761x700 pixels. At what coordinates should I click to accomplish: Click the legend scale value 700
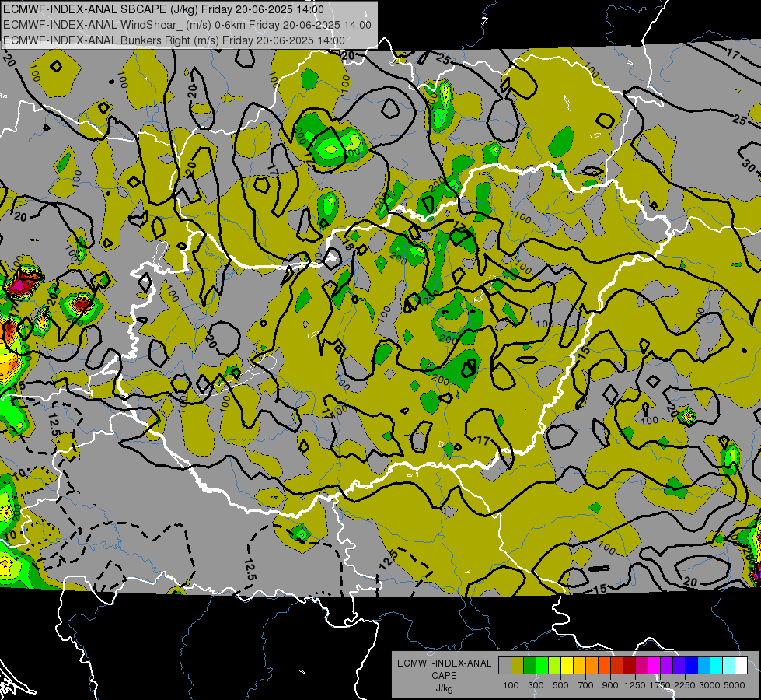586,685
